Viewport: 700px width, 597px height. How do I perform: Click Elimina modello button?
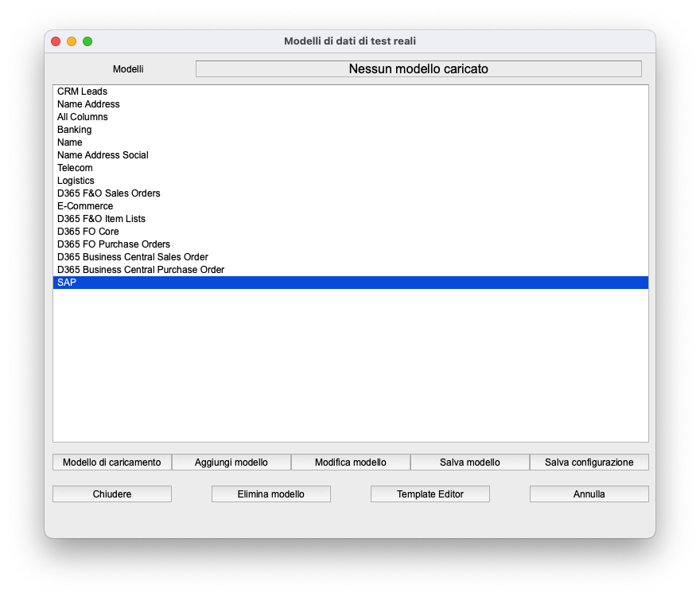(271, 494)
